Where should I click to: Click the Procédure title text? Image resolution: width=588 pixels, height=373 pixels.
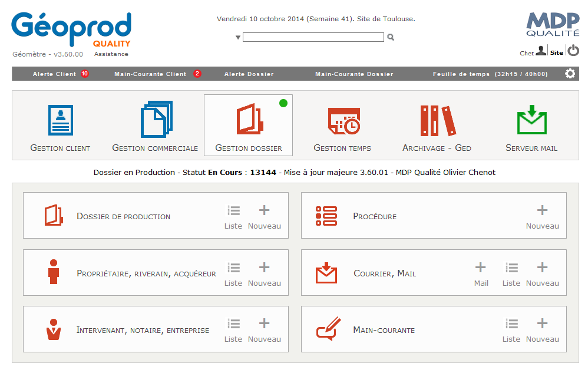tap(375, 216)
